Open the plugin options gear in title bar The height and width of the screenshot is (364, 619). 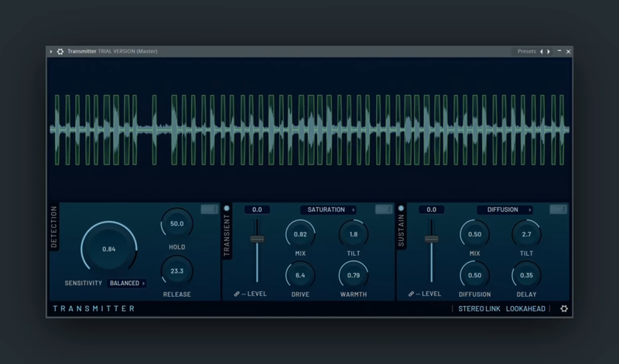tap(60, 51)
